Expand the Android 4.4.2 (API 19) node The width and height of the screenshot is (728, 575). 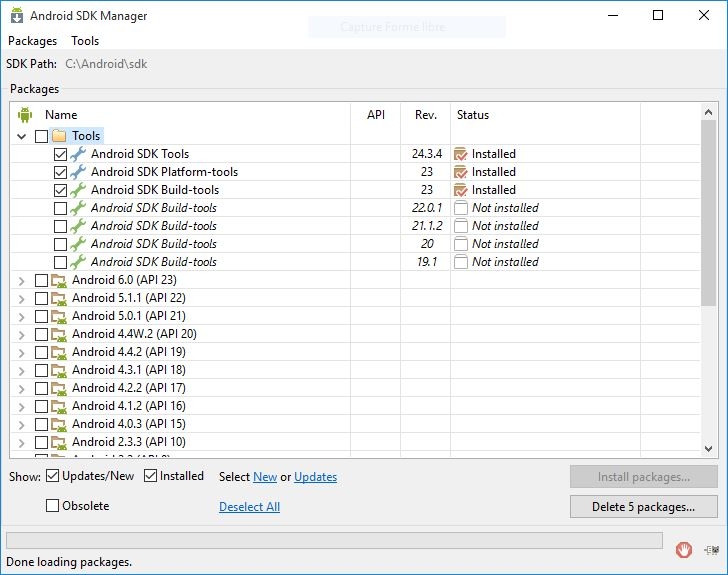click(22, 352)
